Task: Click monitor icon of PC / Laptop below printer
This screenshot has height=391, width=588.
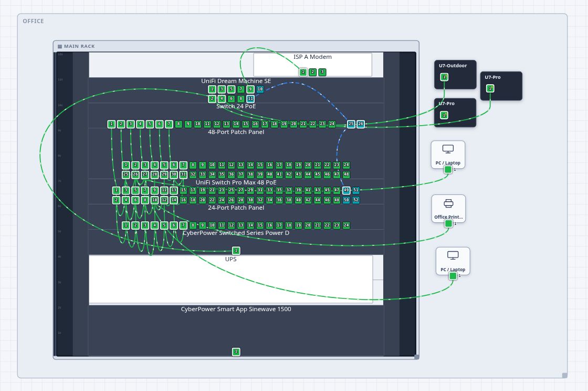Action: click(x=453, y=255)
